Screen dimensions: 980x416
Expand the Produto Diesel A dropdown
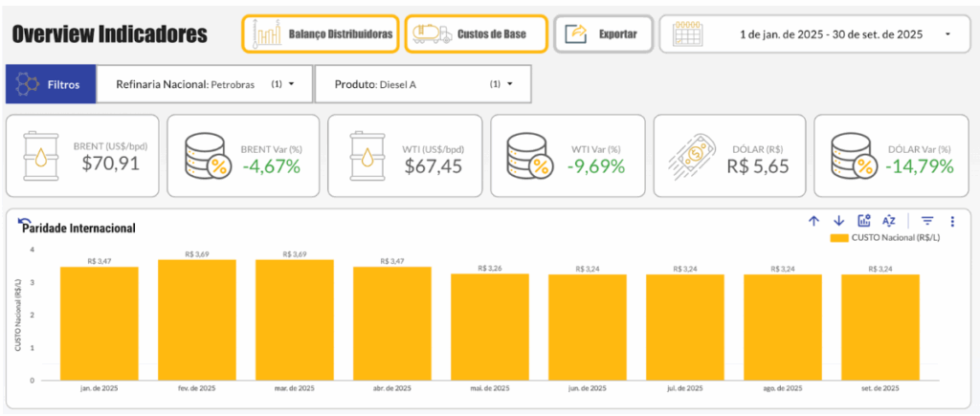510,84
